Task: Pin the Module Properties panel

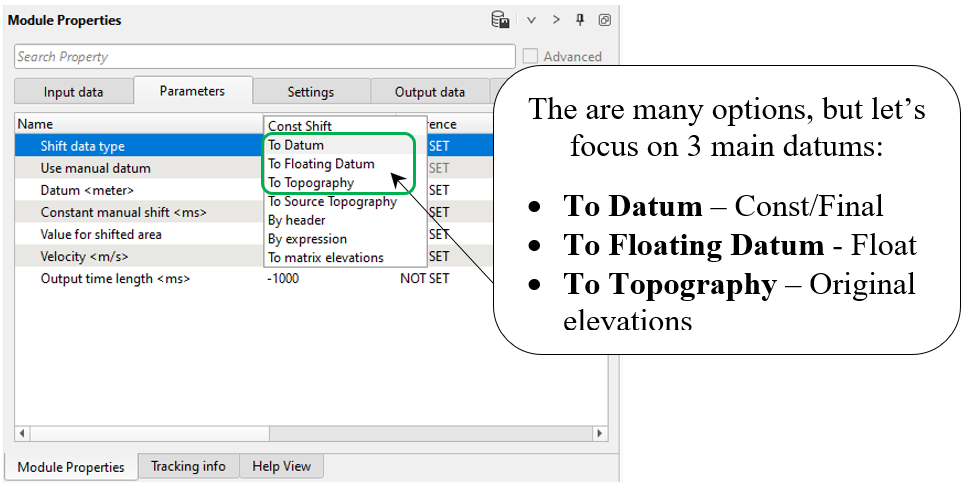Action: (580, 20)
